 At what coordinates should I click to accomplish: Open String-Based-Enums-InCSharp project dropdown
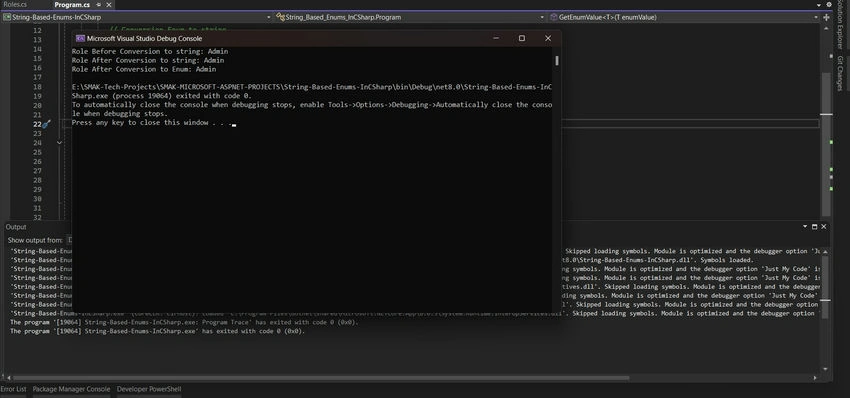tap(137, 17)
